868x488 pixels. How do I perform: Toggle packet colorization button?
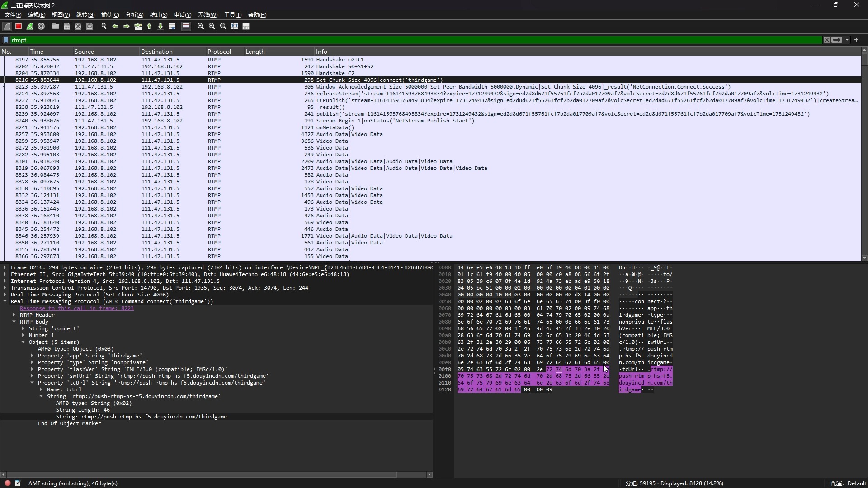tap(186, 27)
